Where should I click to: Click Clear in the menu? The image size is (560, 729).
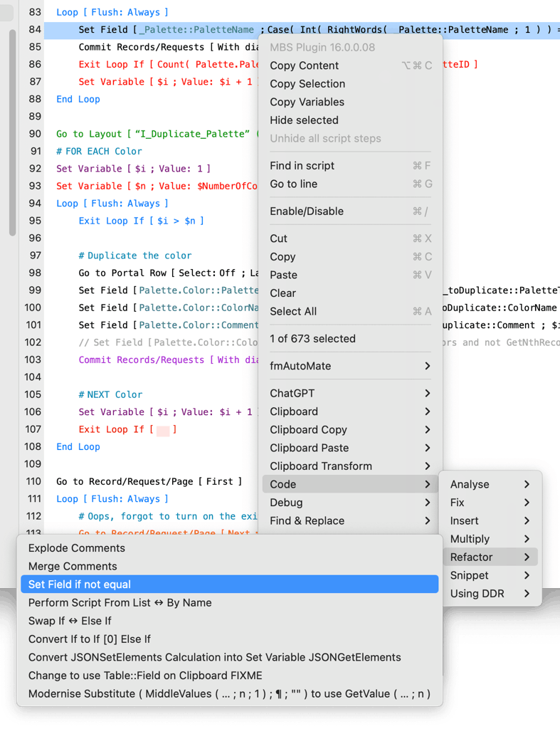(350, 293)
